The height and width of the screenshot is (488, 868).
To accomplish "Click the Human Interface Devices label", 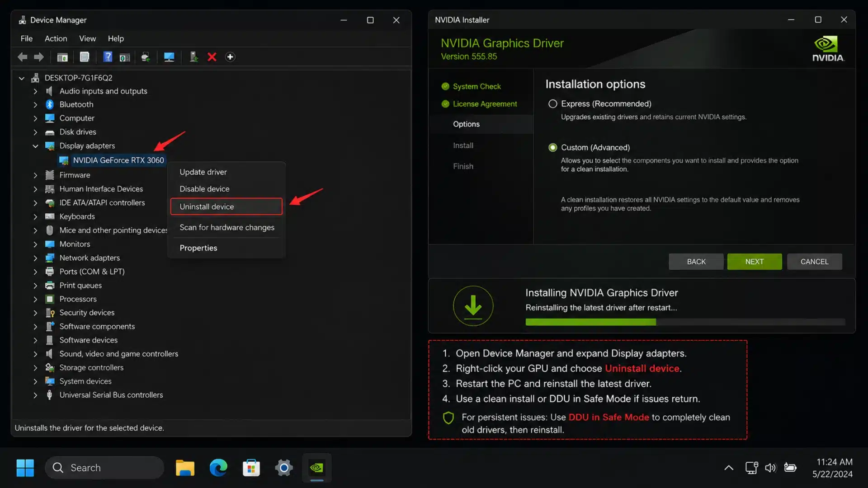I will tap(101, 189).
